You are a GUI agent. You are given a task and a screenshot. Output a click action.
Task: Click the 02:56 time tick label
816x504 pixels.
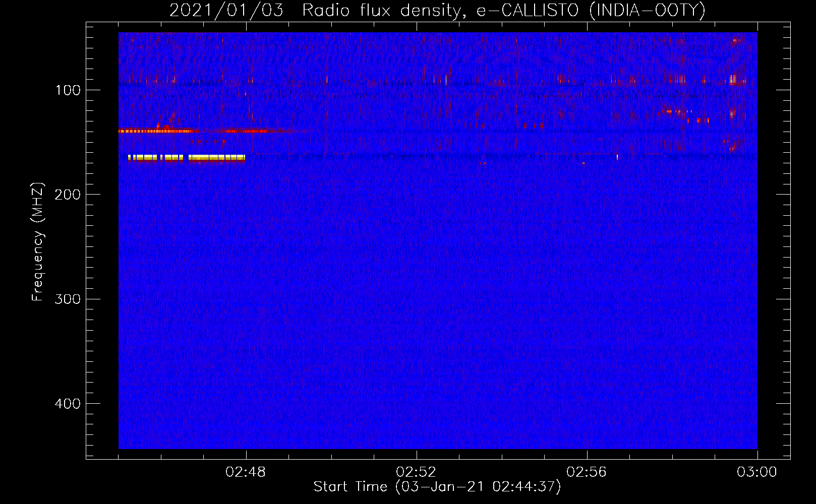[x=587, y=472]
